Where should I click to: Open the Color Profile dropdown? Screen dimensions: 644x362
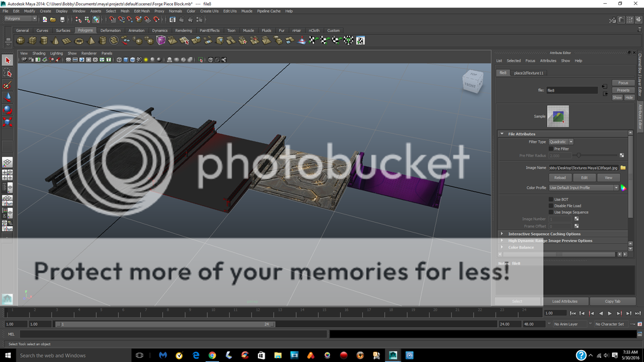pos(584,187)
